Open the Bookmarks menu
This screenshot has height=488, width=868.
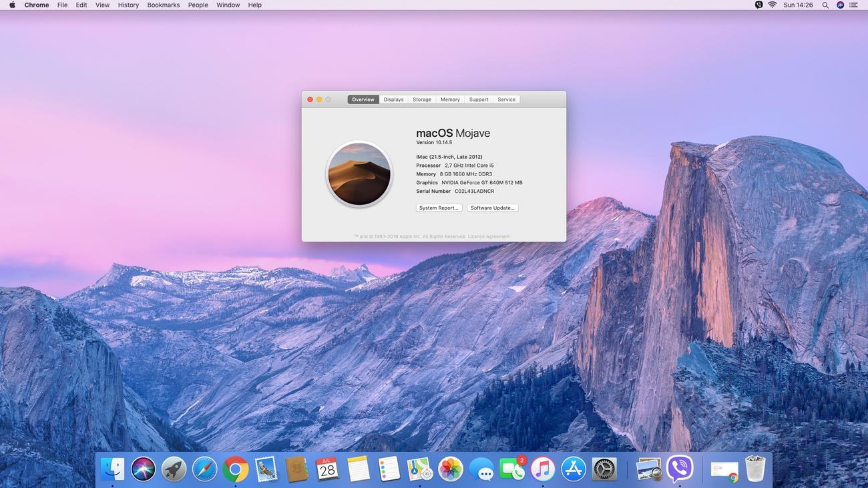tap(164, 5)
